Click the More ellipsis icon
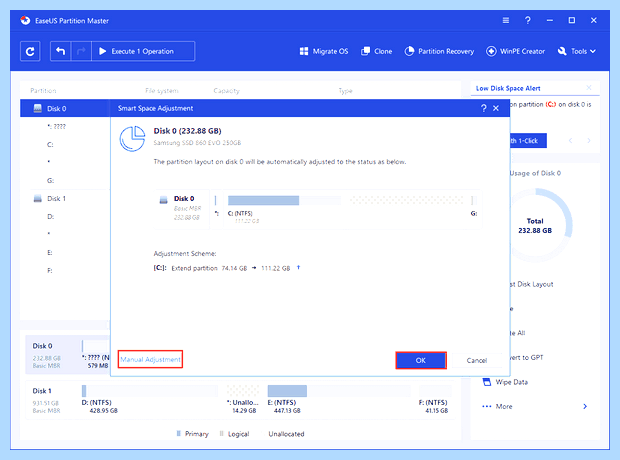 487,406
